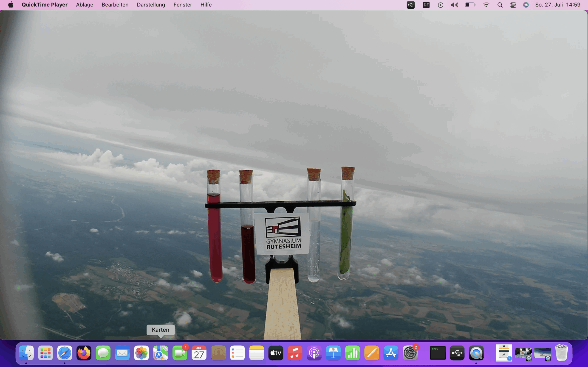Open the Fenster menu
Viewport: 588px width, 367px height.
click(x=182, y=5)
